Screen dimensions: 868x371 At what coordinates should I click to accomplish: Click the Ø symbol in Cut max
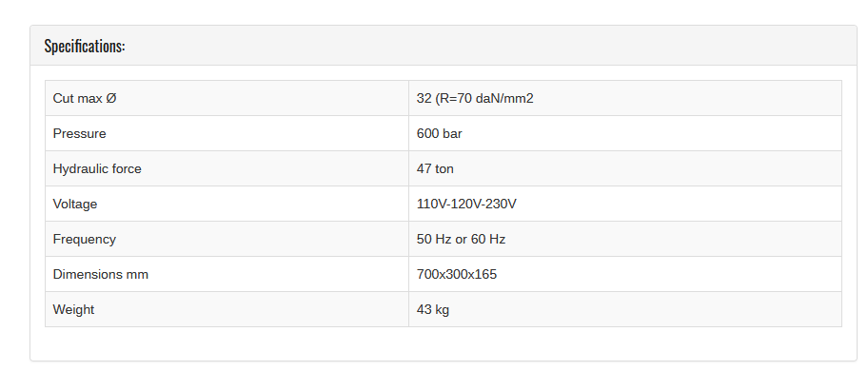110,98
